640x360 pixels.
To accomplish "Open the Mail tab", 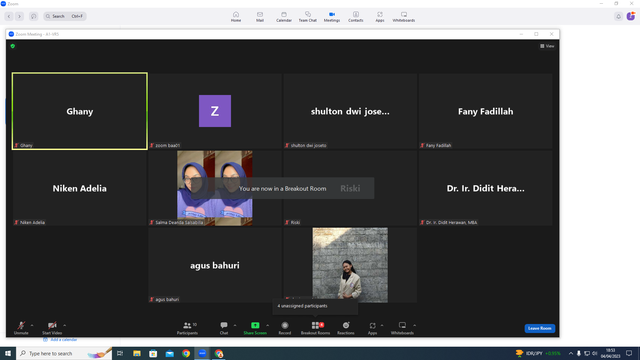I will 260,17.
